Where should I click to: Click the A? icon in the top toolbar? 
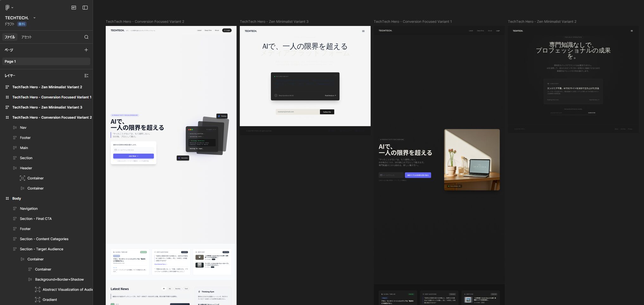[73, 7]
